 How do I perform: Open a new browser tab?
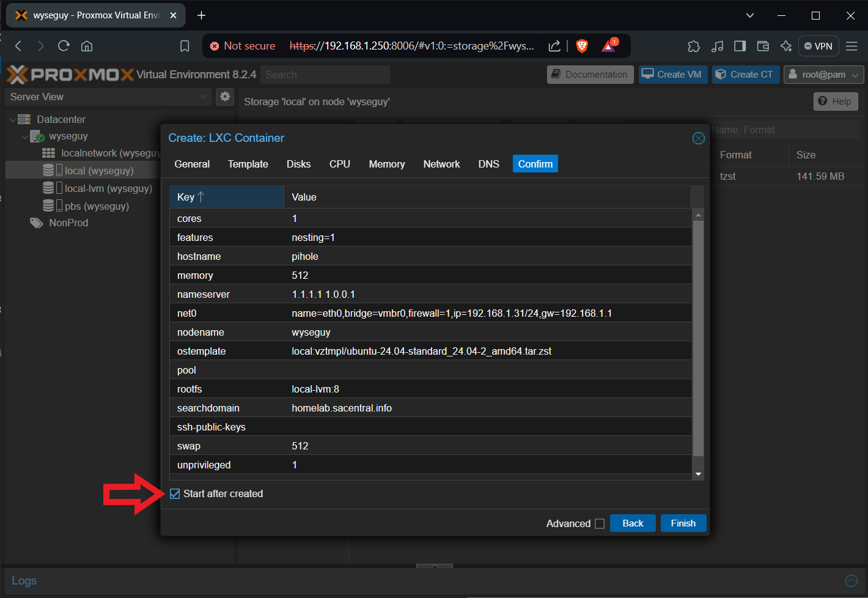click(201, 15)
